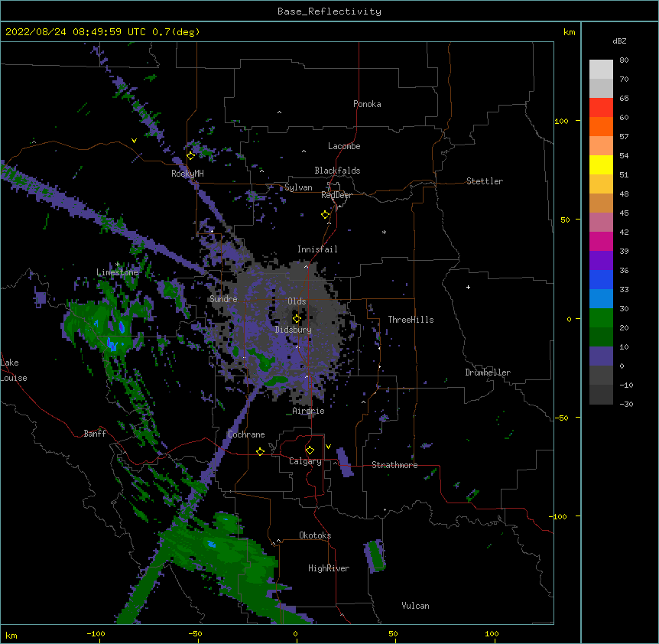Screen dimensions: 659x644
Task: Click the Didsbury label
Action: click(294, 330)
